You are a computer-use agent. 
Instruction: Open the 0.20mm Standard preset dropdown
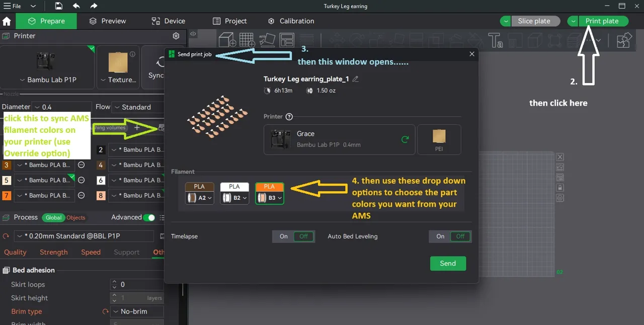pyautogui.click(x=84, y=236)
